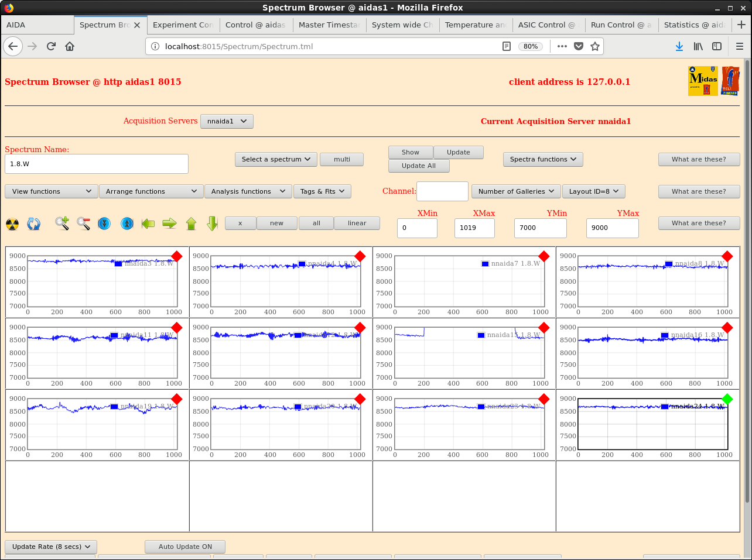Click blue legend swatch of nnaida16
Image resolution: width=752 pixels, height=560 pixels.
click(665, 335)
